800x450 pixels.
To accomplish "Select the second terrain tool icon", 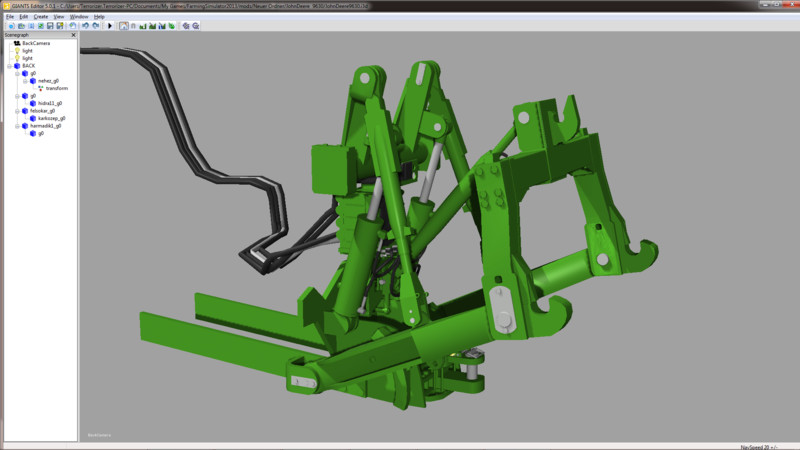I will point(152,26).
